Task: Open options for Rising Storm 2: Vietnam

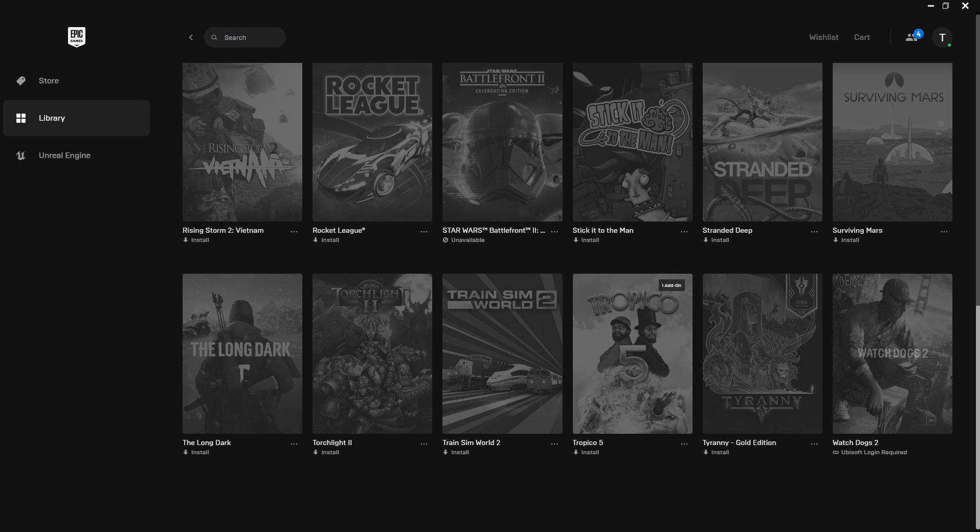Action: tap(294, 232)
